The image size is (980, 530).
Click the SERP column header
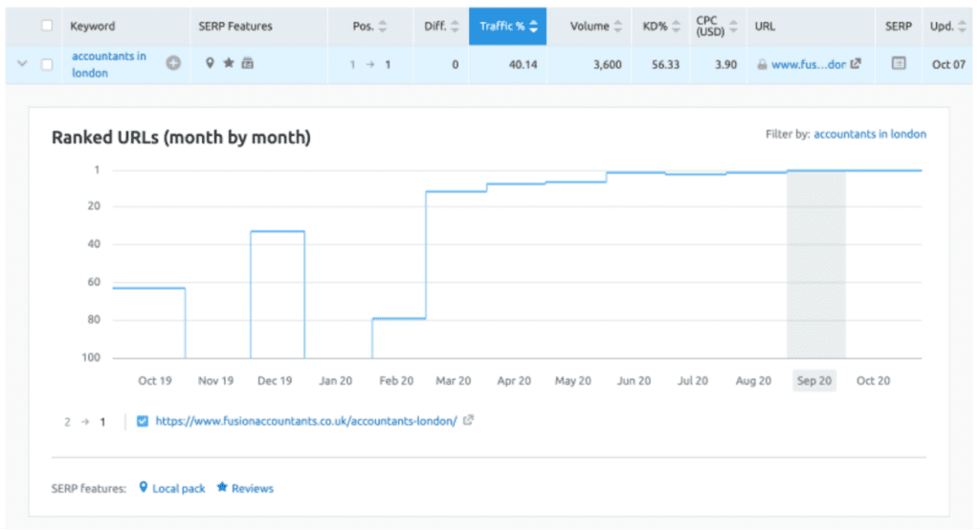898,26
